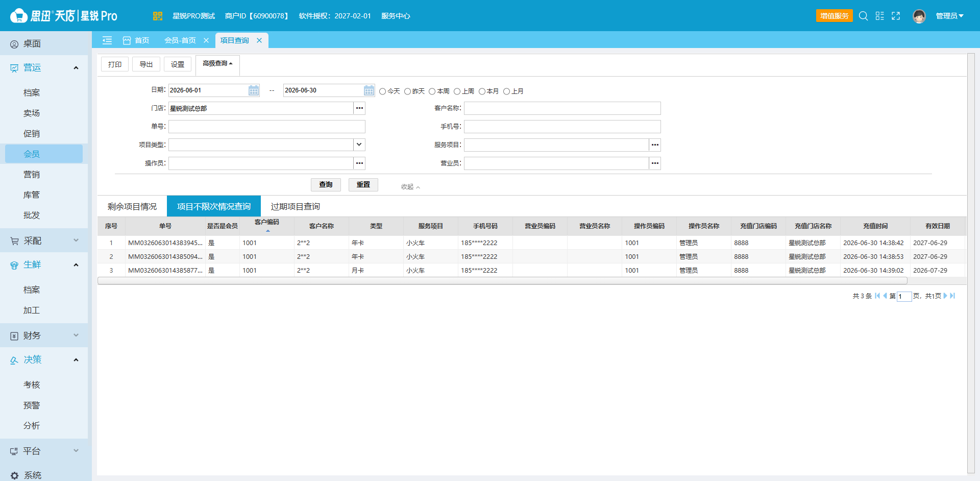Open the end date calendar picker
Screen dimensions: 980x481
(x=369, y=90)
